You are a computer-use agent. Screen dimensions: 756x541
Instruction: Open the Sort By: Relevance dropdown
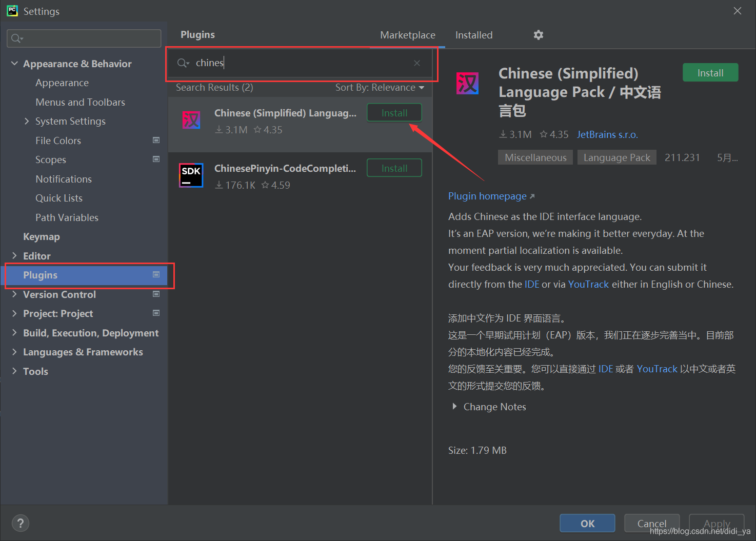click(380, 88)
